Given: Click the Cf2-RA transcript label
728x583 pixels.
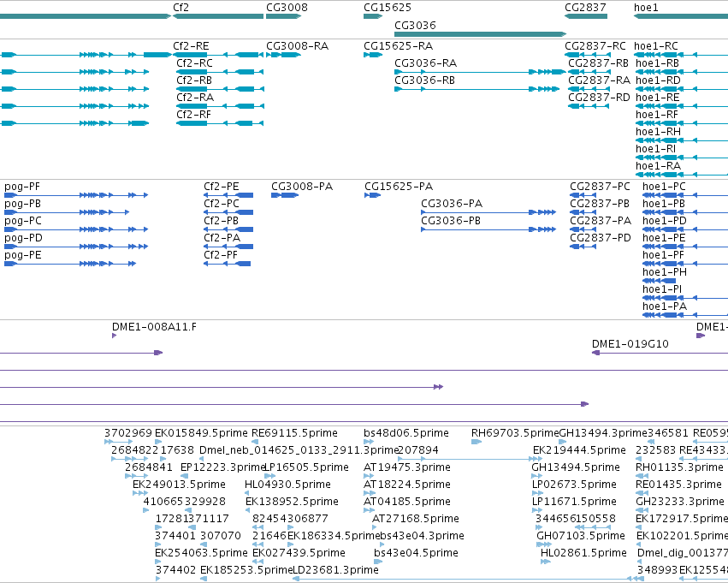Looking at the screenshot, I should (x=195, y=97).
